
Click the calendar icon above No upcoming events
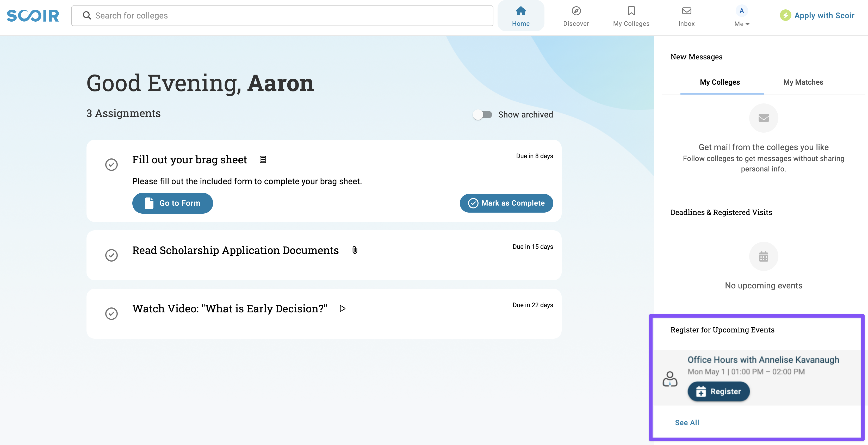coord(764,256)
